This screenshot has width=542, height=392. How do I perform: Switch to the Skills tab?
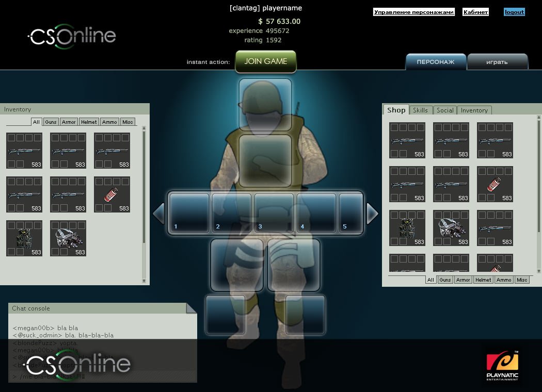(x=420, y=110)
